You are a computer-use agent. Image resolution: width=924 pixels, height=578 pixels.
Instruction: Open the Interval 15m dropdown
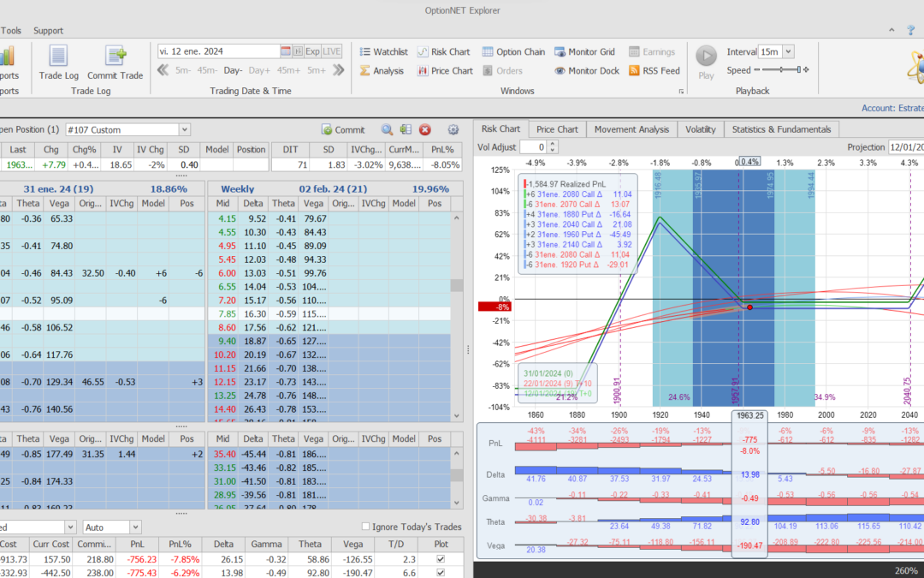[788, 52]
